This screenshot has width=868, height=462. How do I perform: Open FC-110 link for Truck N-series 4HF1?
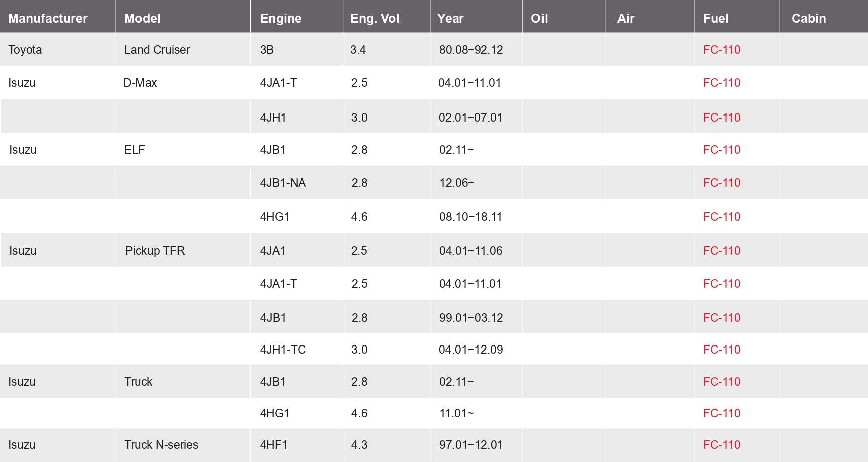722,445
